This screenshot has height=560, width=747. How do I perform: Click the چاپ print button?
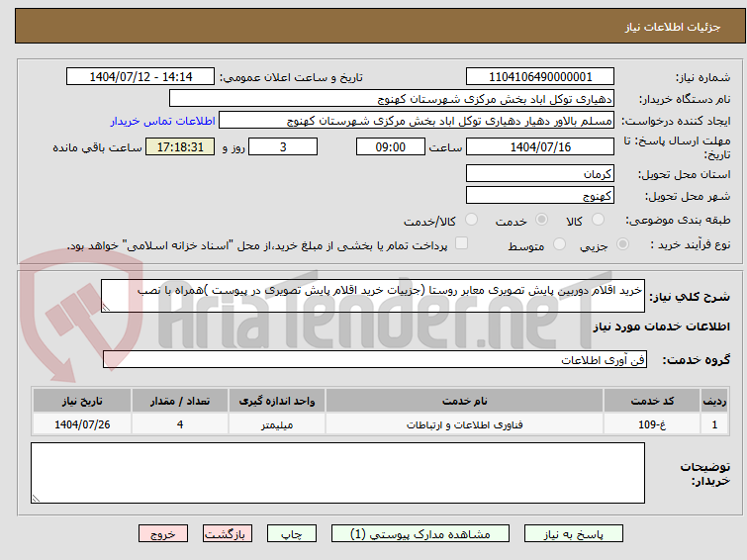tap(292, 534)
